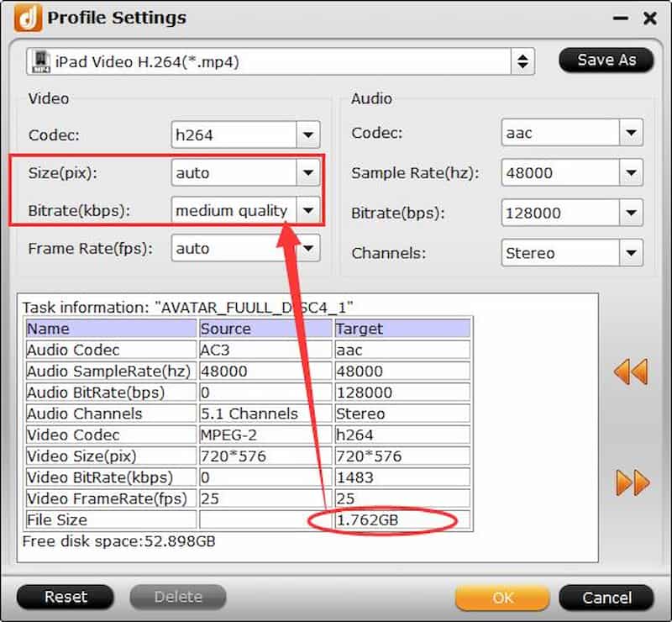Click the greyed Delete button
Screen dimensions: 672x622
pos(178,597)
